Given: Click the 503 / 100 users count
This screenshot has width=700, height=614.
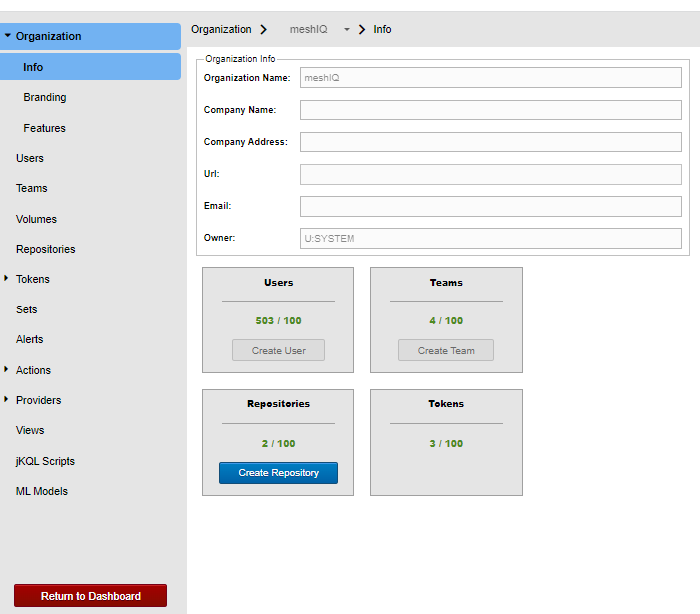Looking at the screenshot, I should (279, 320).
